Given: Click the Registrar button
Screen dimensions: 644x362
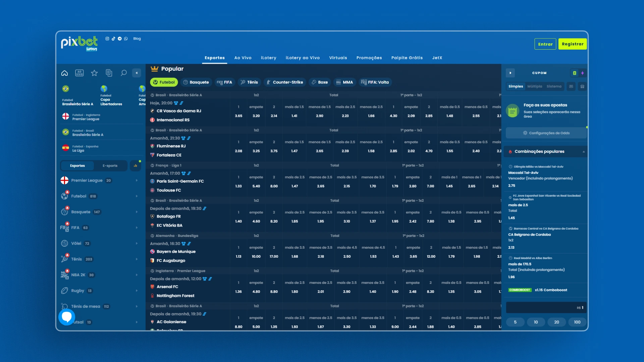Looking at the screenshot, I should [573, 44].
